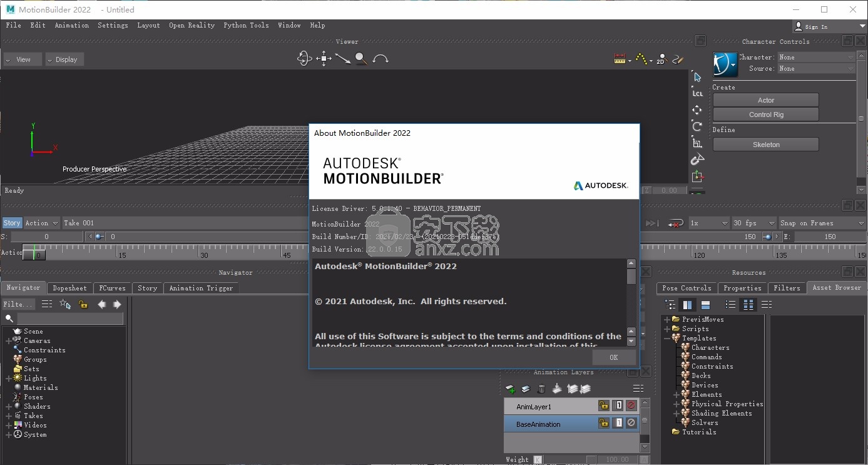Open the Source dropdown set to None
The image size is (868, 465).
click(815, 68)
